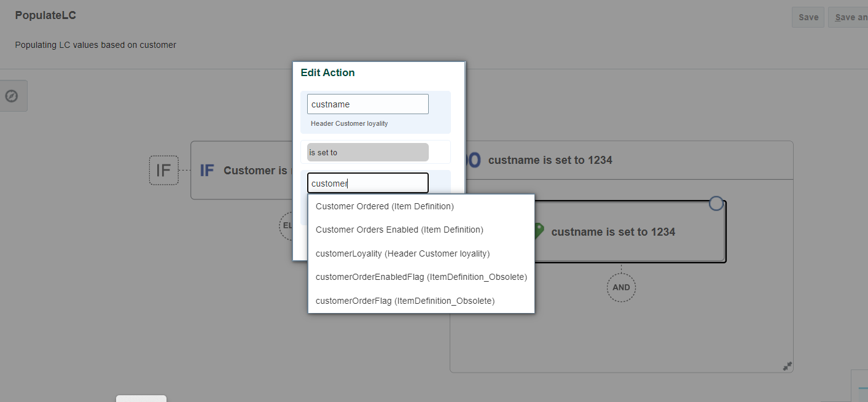Click the custname field in Edit Action

coord(367,104)
